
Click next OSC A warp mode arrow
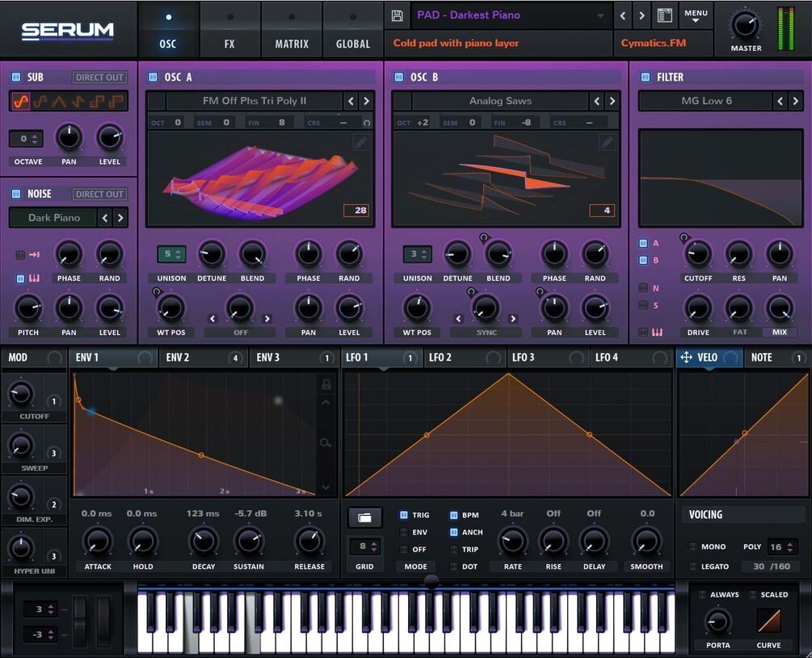267,319
